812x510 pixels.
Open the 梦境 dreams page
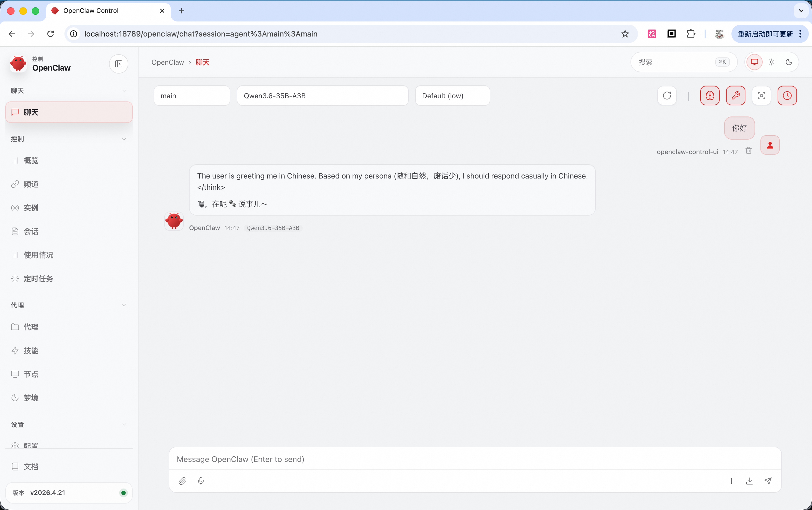[69, 398]
